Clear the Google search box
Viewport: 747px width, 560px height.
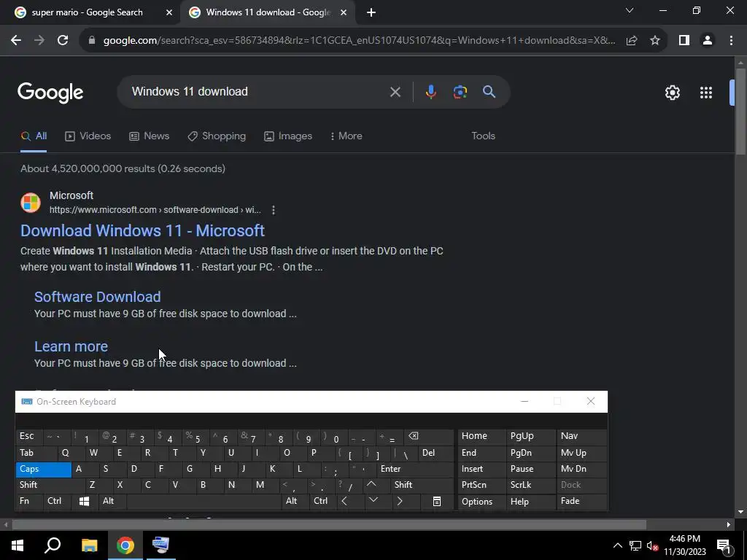coord(395,92)
